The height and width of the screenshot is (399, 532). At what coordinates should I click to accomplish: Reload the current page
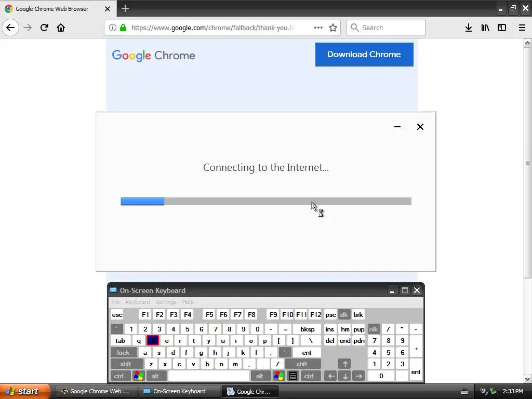tap(45, 28)
